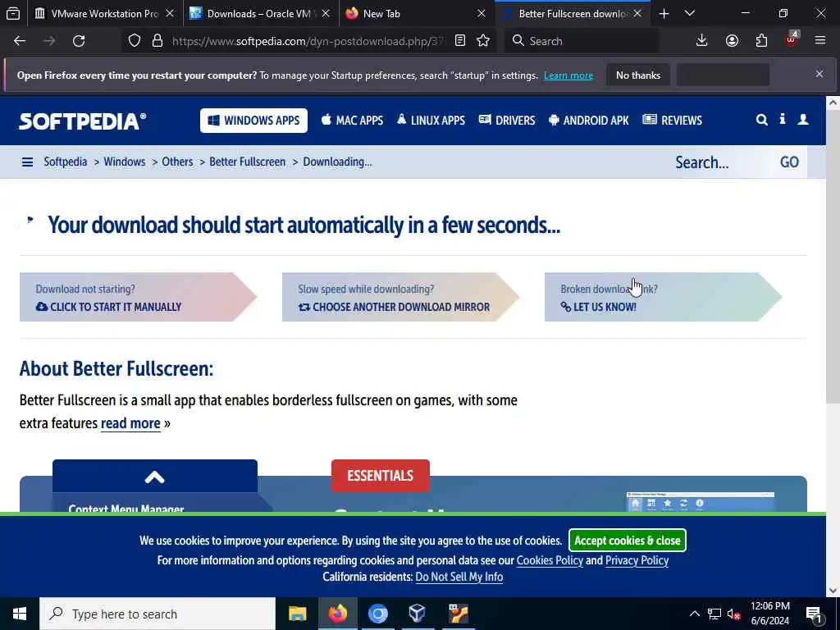Open Cookies Policy link
The height and width of the screenshot is (630, 840).
(x=550, y=560)
